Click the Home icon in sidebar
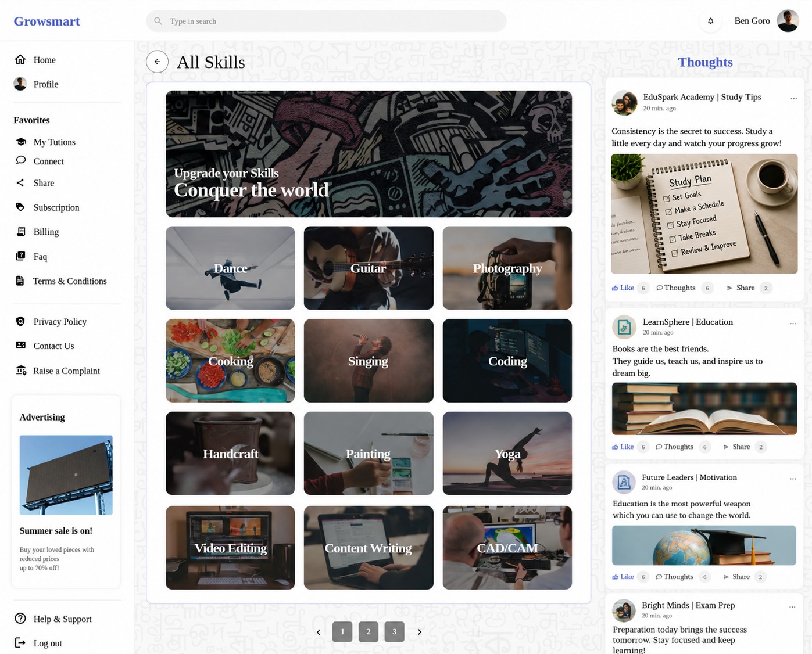Image resolution: width=812 pixels, height=654 pixels. (x=20, y=60)
